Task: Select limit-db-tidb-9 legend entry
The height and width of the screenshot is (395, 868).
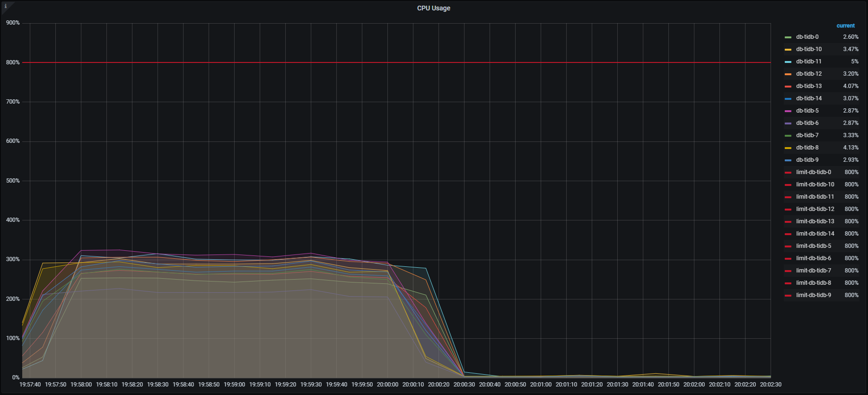Action: point(813,295)
